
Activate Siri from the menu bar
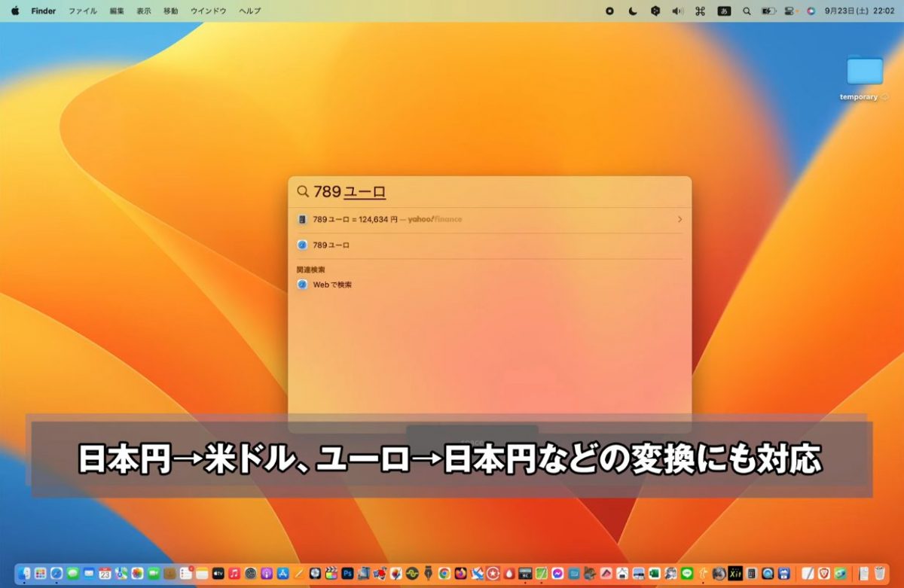click(811, 11)
